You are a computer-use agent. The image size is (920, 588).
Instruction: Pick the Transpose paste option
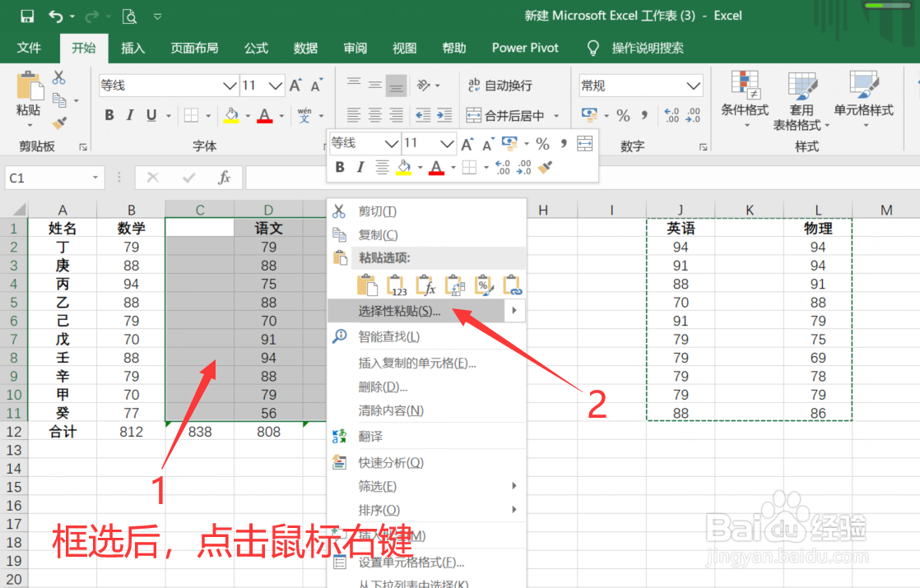coord(455,284)
